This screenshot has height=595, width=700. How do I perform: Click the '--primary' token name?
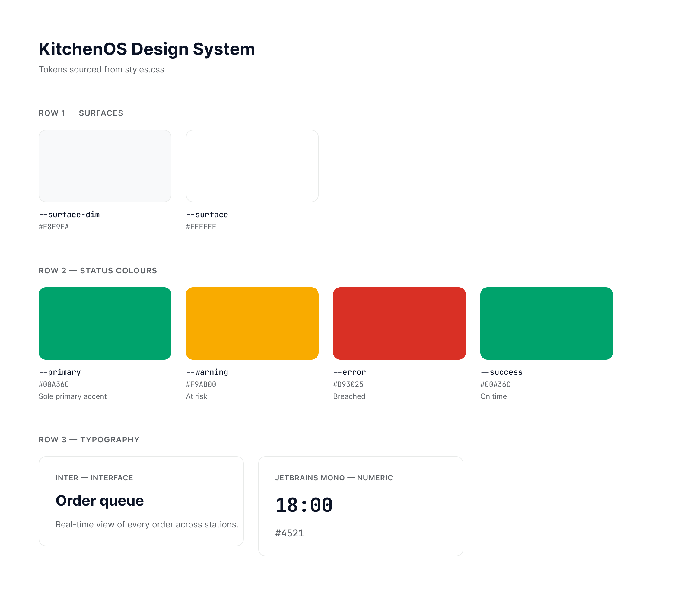point(60,372)
